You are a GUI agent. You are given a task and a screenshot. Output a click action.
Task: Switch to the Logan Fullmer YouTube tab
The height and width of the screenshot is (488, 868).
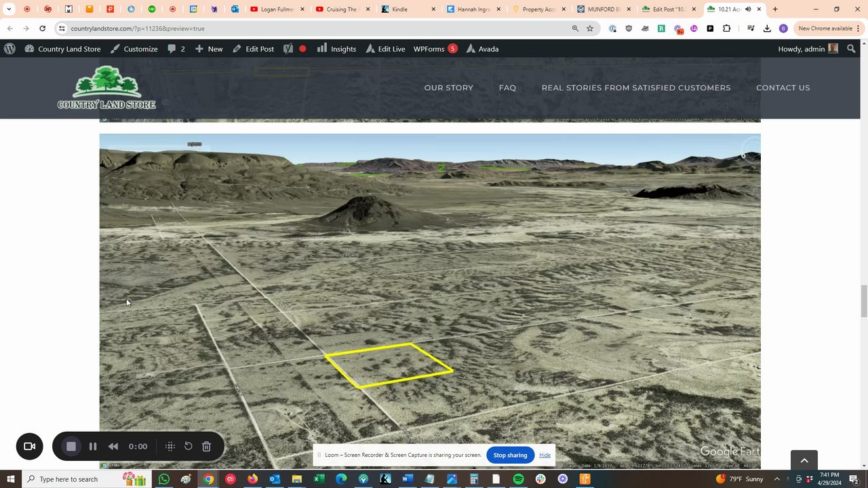[277, 9]
